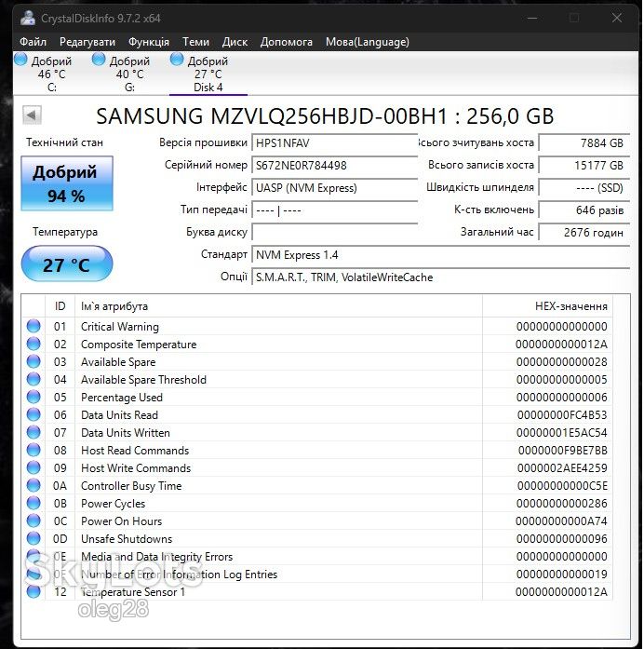Click status orb for Host Write Commands row
The width and height of the screenshot is (644, 649).
tap(34, 467)
